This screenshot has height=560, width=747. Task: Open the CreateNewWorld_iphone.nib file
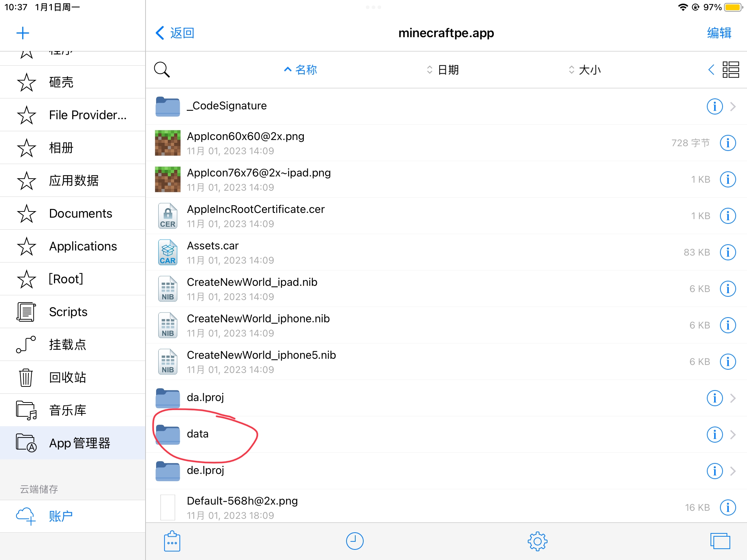coord(446,325)
